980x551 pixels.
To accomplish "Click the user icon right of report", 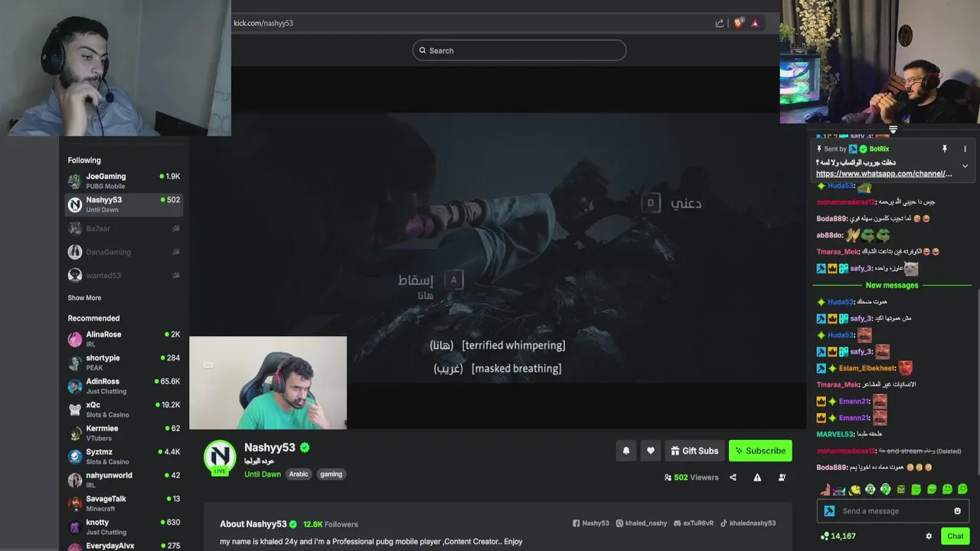I will click(782, 478).
